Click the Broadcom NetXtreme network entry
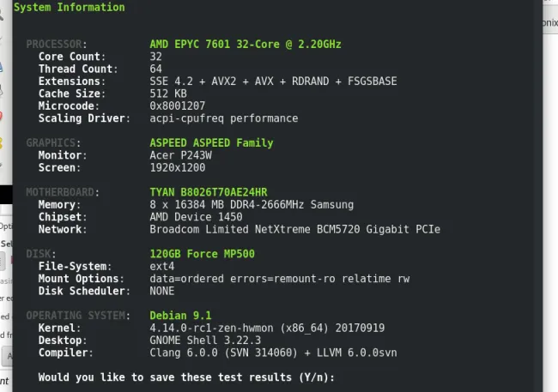The width and height of the screenshot is (558, 392). 294,229
